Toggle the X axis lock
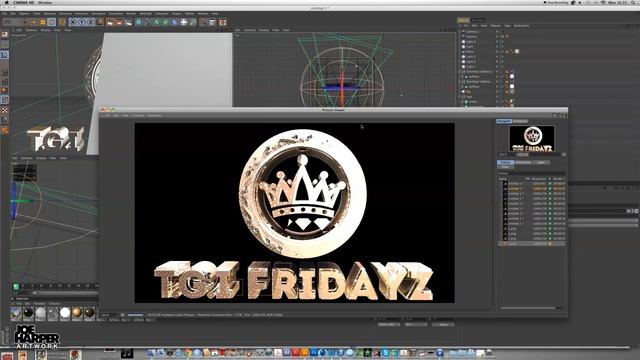Image resolution: width=640 pixels, height=360 pixels. tap(73, 22)
